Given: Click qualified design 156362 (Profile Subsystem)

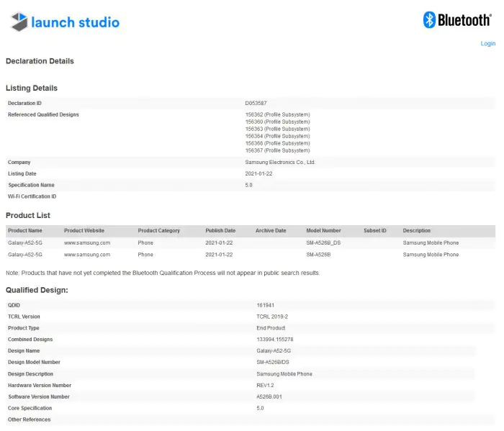Looking at the screenshot, I should point(278,114).
